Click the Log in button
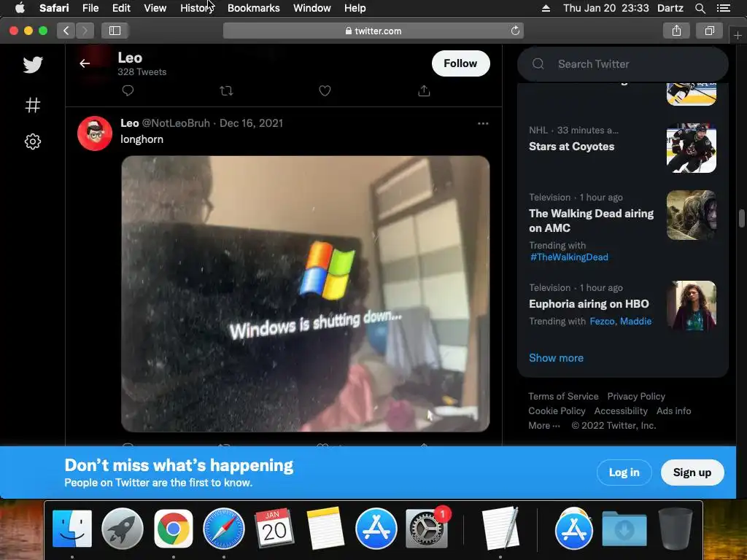 click(x=624, y=472)
